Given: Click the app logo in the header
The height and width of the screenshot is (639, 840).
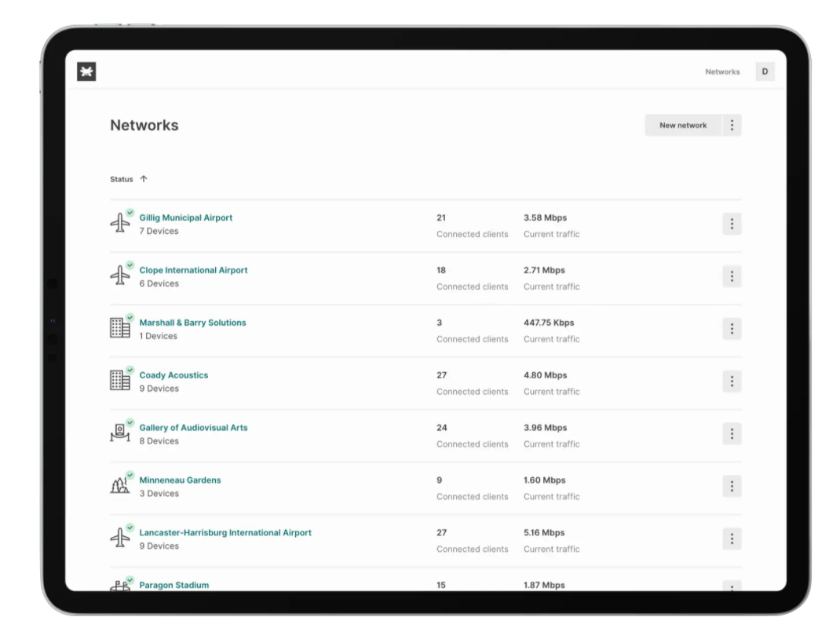Looking at the screenshot, I should click(x=86, y=71).
